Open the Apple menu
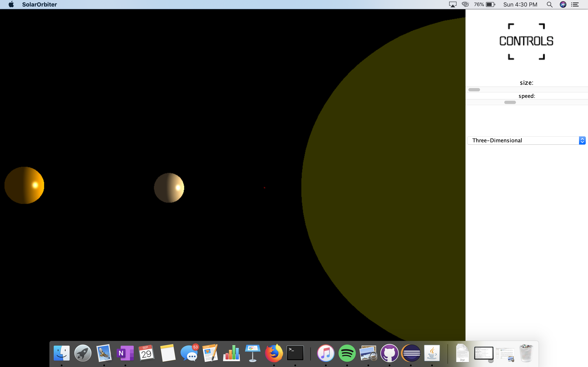This screenshot has width=588, height=367. coord(11,4)
